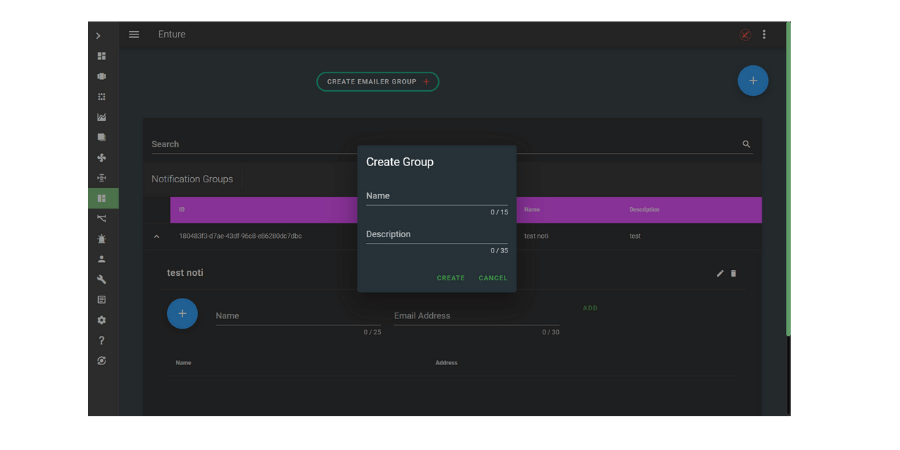Image resolution: width=900 pixels, height=450 pixels.
Task: Open the dashboard icon in the sidebar
Action: pyautogui.click(x=102, y=56)
